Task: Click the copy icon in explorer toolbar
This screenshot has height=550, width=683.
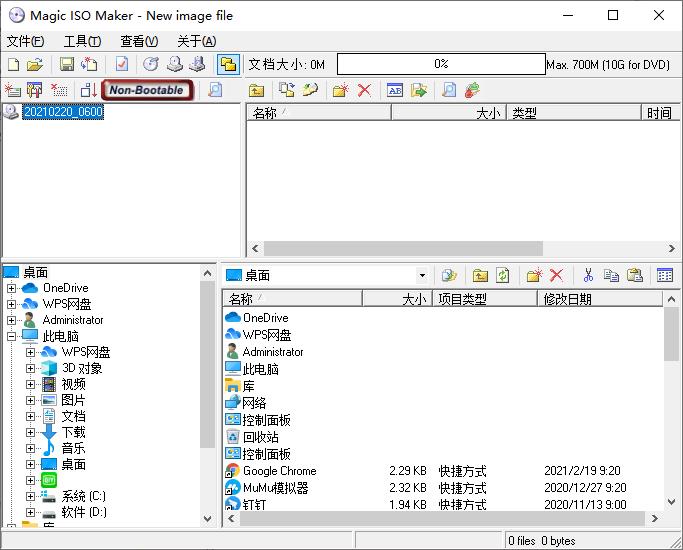Action: click(612, 275)
